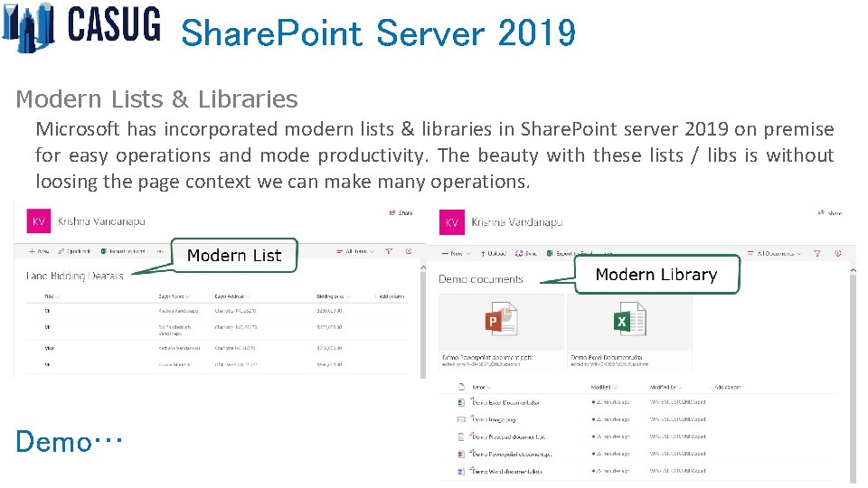This screenshot has width=868, height=488.
Task: Click Excel file icon in Demo Excel row
Action: (461, 403)
